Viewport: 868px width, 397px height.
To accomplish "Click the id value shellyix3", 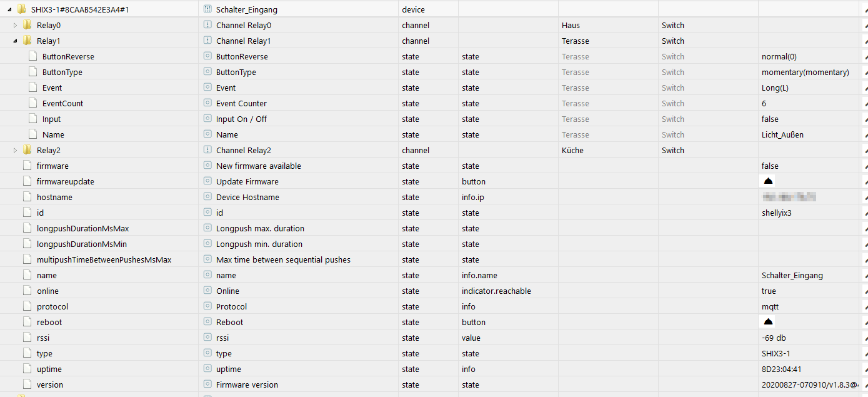I will [777, 213].
